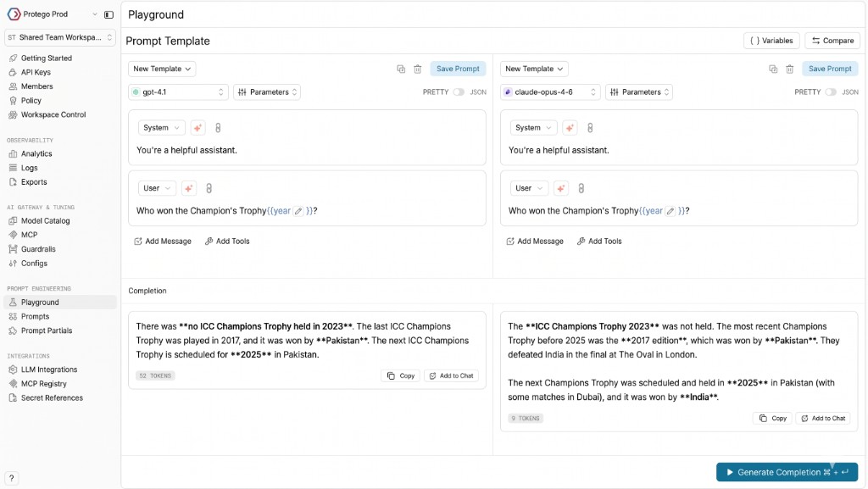Save left prompt with Save Prompt
The width and height of the screenshot is (868, 489).
[458, 69]
